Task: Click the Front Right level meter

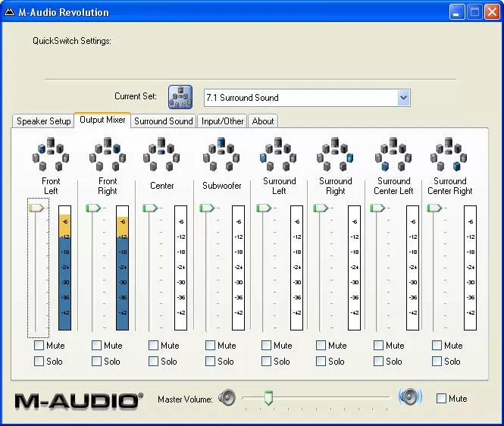Action: [x=122, y=268]
